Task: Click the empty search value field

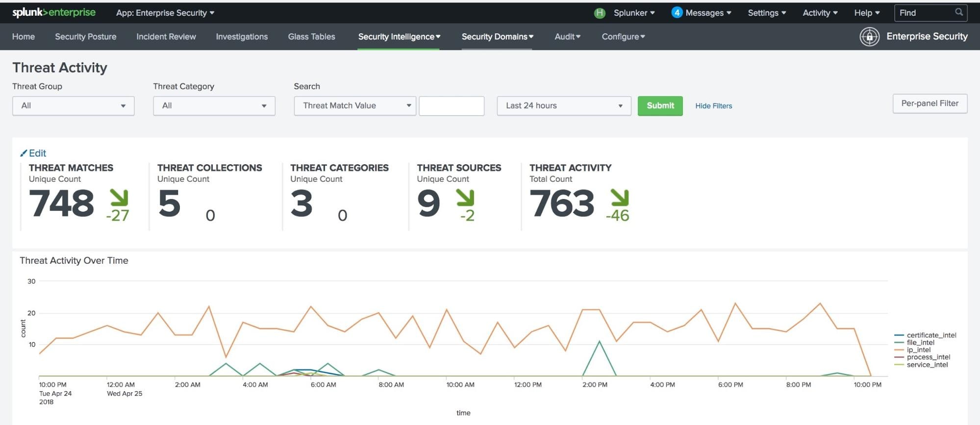Action: point(452,106)
